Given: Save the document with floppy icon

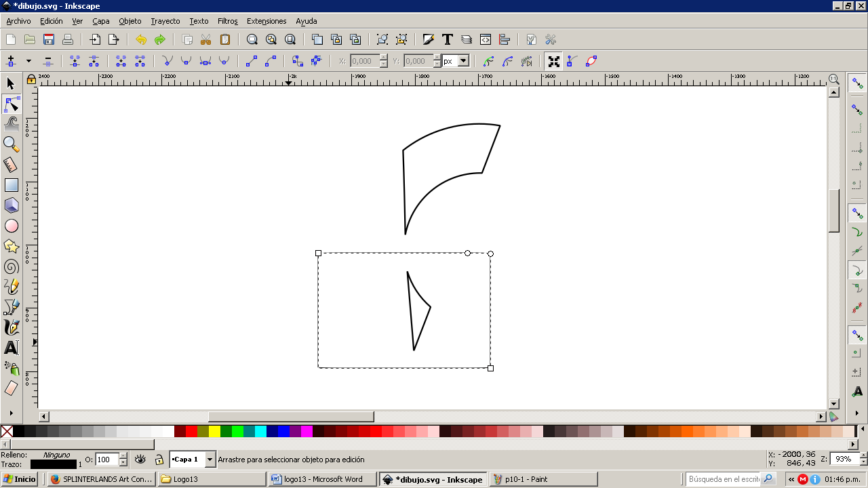Looking at the screenshot, I should [x=49, y=39].
